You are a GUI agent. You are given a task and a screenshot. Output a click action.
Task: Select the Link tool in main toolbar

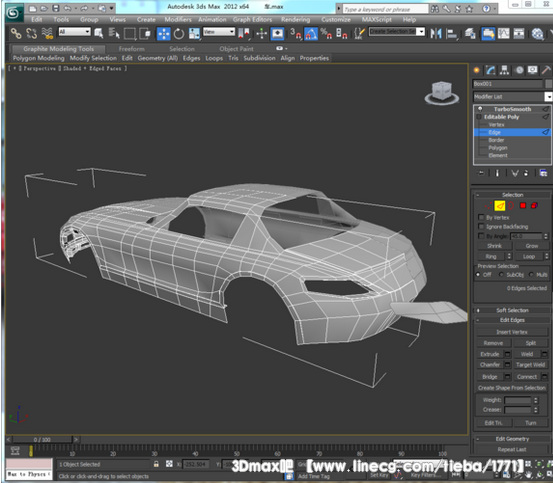(16, 33)
